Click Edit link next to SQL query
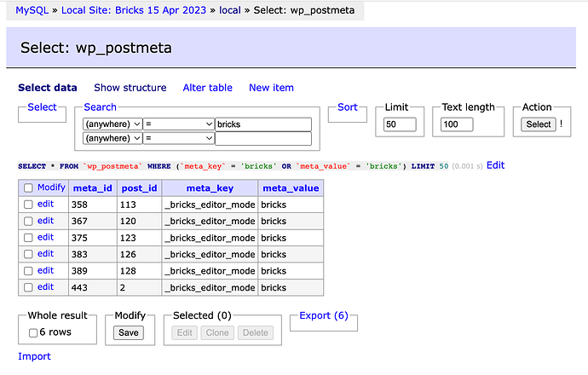Screen dimensions: 588x375 pos(495,165)
